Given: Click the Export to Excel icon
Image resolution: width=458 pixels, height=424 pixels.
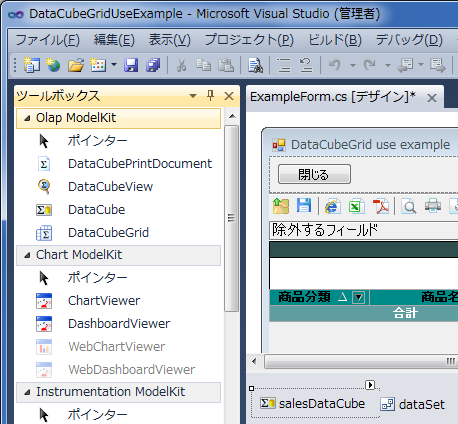Looking at the screenshot, I should [x=356, y=206].
